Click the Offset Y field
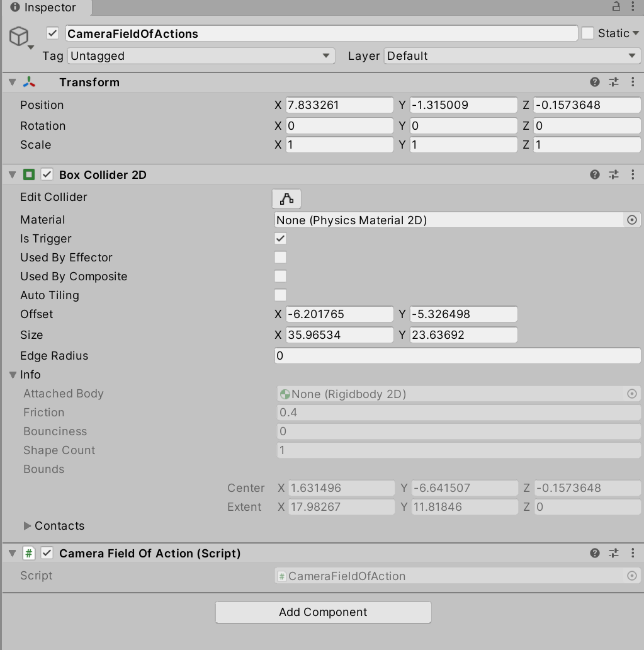644x650 pixels. tap(463, 314)
